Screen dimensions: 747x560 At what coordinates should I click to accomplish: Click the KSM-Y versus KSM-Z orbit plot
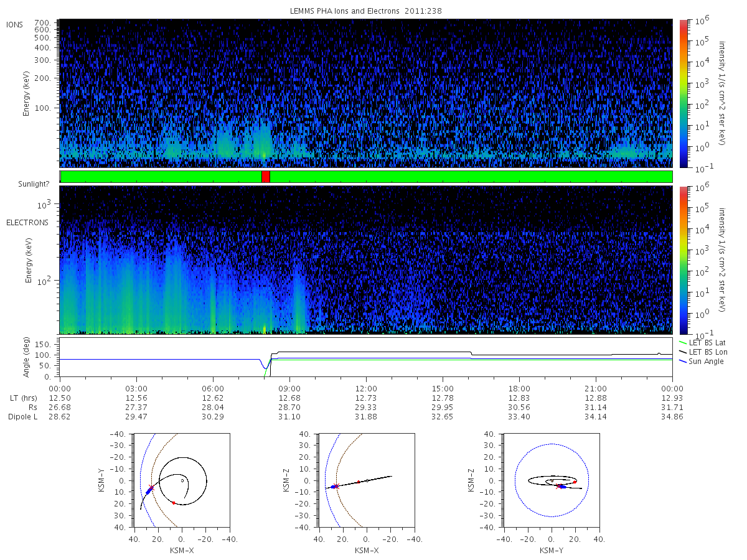pos(552,480)
